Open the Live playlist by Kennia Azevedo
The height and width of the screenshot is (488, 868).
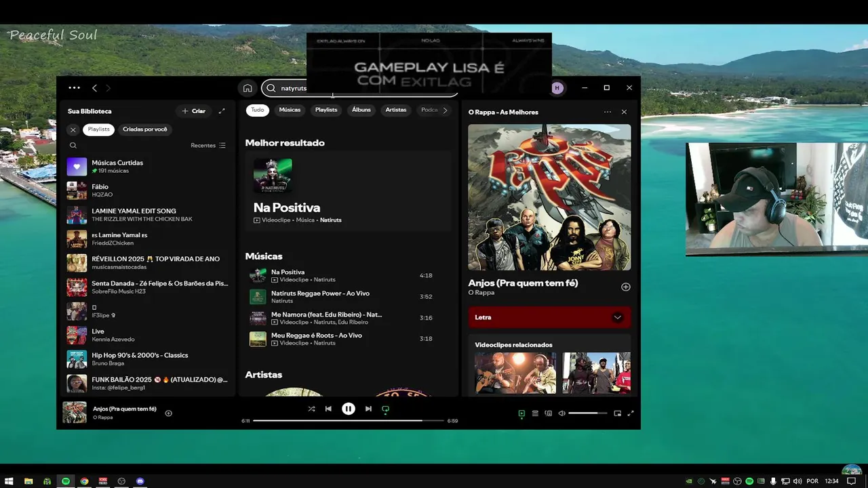(x=148, y=335)
